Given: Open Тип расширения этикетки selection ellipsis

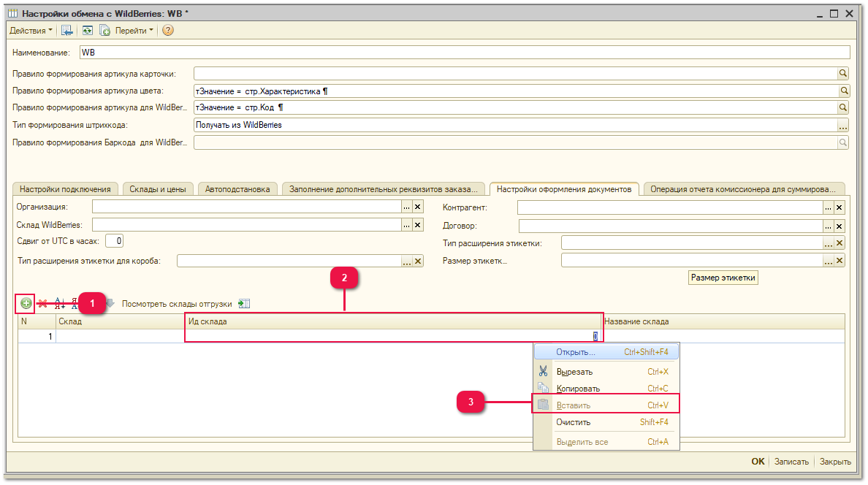Looking at the screenshot, I should (828, 243).
